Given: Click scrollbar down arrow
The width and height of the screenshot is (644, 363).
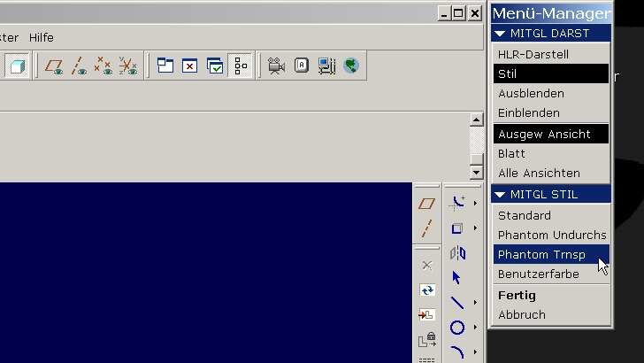Looking at the screenshot, I should point(477,173).
